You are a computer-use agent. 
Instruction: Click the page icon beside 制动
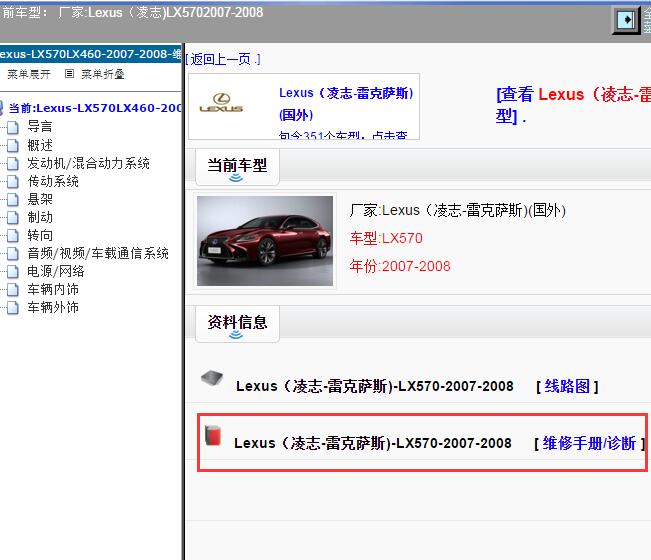click(13, 218)
